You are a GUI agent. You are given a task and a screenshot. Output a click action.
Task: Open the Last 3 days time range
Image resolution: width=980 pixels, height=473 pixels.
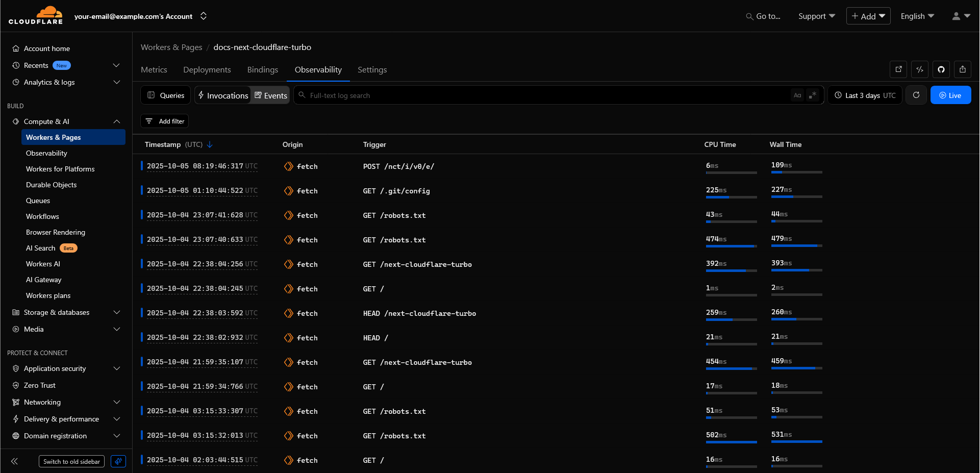click(865, 95)
